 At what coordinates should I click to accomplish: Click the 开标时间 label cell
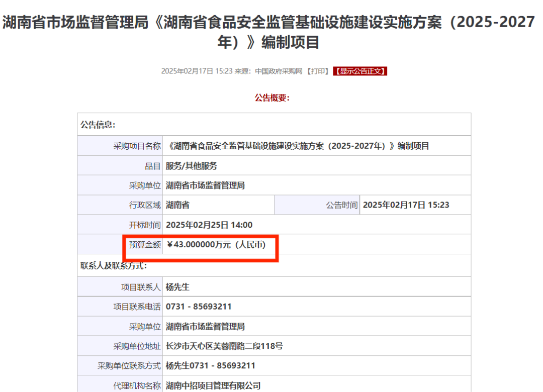coord(120,225)
